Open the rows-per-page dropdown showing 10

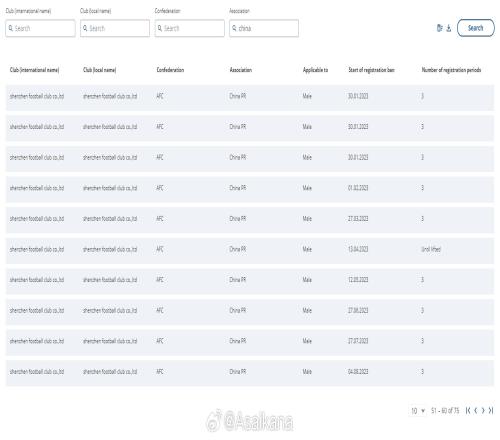click(x=418, y=411)
